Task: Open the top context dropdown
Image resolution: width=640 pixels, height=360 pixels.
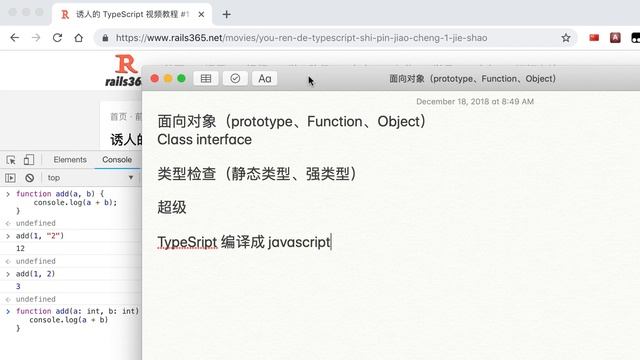Action: (x=90, y=178)
